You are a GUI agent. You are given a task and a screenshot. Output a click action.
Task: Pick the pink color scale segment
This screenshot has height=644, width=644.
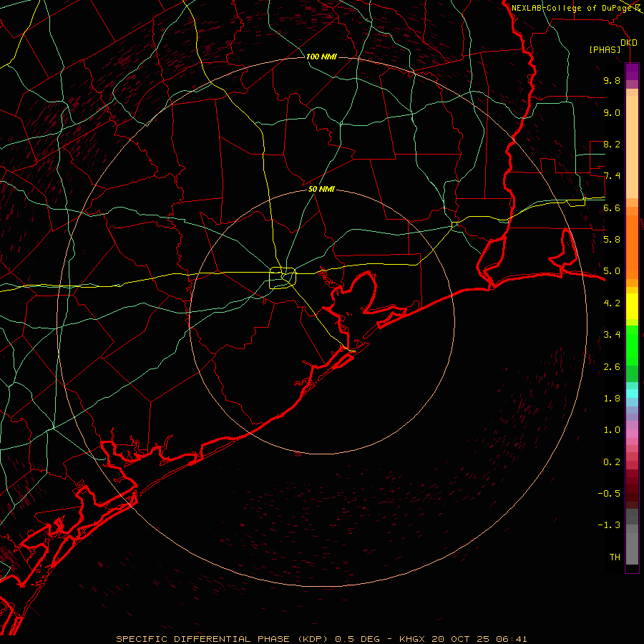click(x=632, y=434)
